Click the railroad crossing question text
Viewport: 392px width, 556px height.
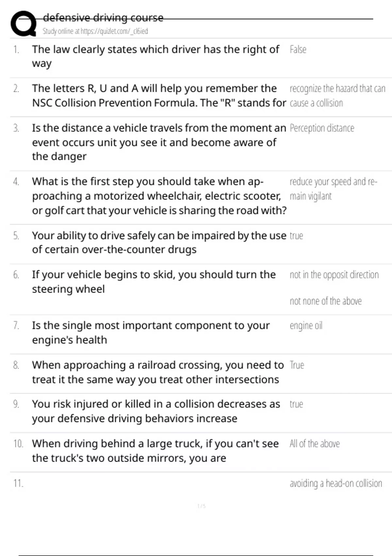point(157,372)
